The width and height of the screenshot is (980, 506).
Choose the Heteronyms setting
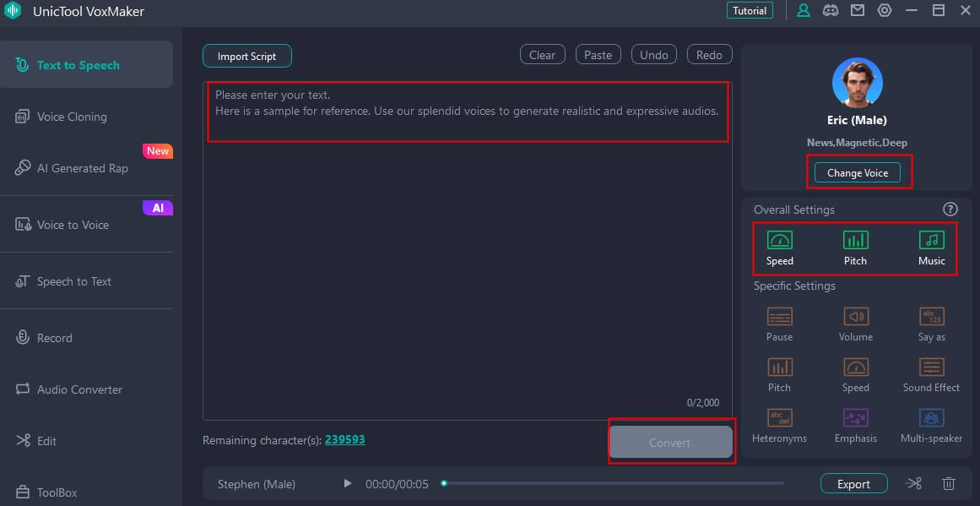[779, 426]
